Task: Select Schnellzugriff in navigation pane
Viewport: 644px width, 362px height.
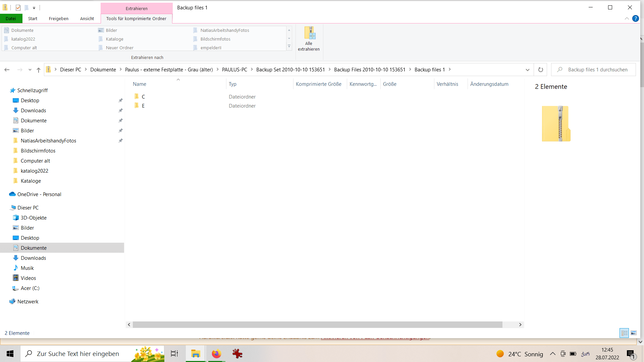Action: pos(33,90)
